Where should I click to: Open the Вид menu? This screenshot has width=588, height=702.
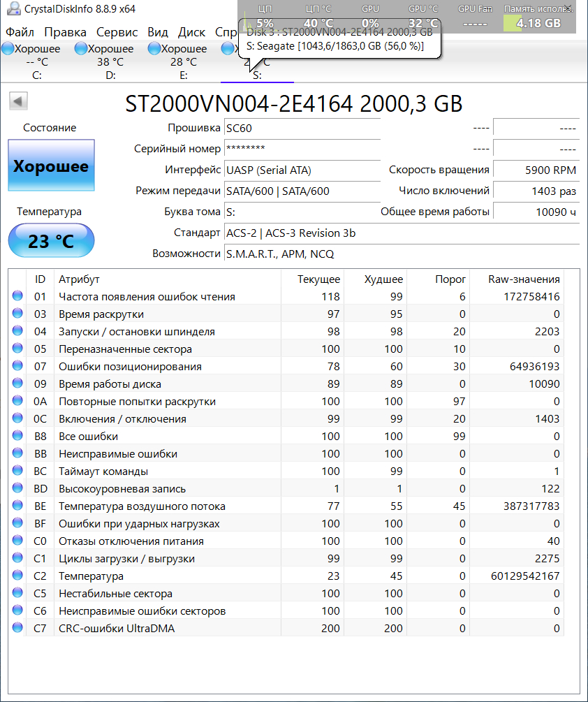[x=158, y=32]
